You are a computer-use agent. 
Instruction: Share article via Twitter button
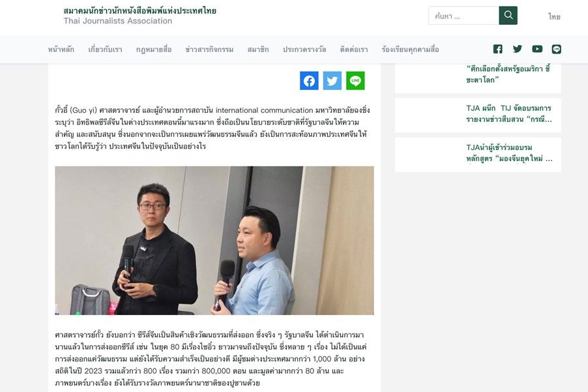pyautogui.click(x=332, y=81)
